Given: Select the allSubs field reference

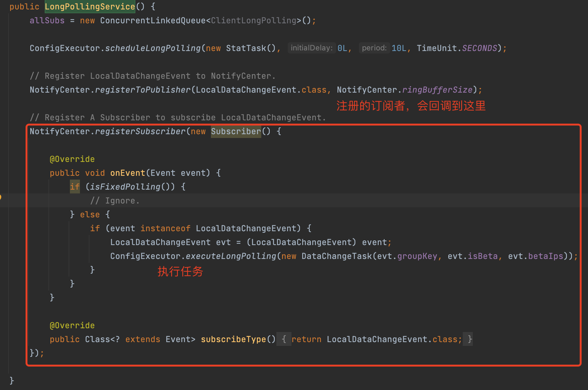Looking at the screenshot, I should (47, 20).
